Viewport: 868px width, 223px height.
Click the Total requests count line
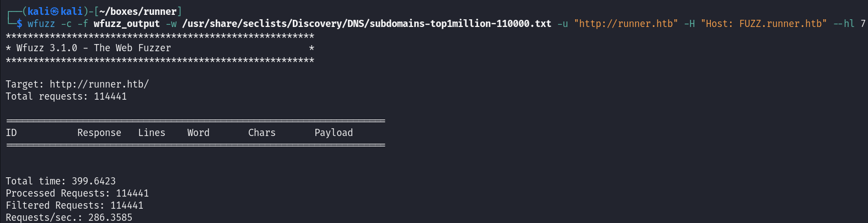click(x=66, y=96)
